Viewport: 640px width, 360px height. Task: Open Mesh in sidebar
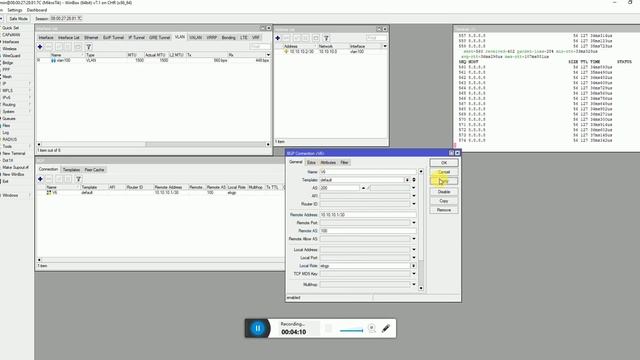click(7, 76)
